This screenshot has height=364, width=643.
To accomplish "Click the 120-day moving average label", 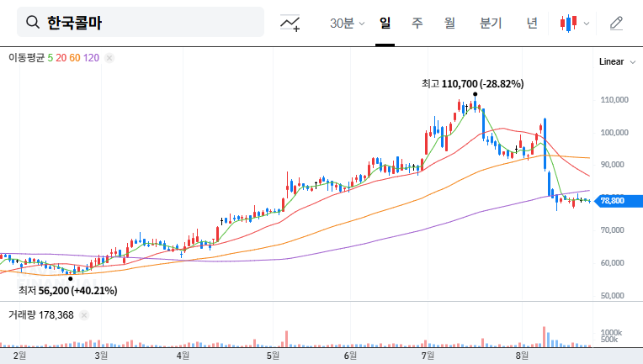I will [x=91, y=58].
